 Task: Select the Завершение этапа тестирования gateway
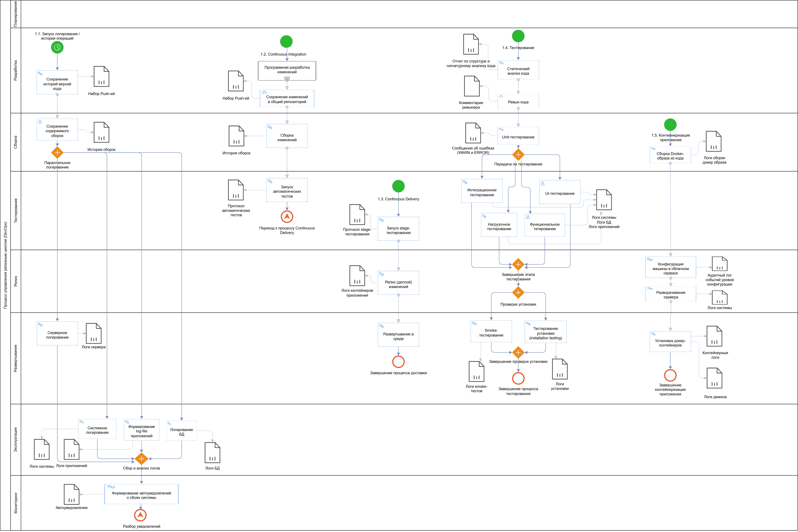(x=518, y=264)
